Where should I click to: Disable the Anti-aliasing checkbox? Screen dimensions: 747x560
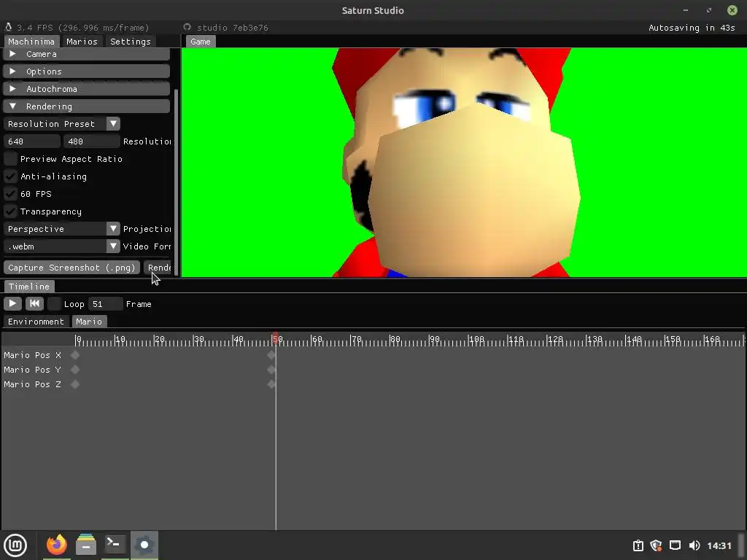10,176
